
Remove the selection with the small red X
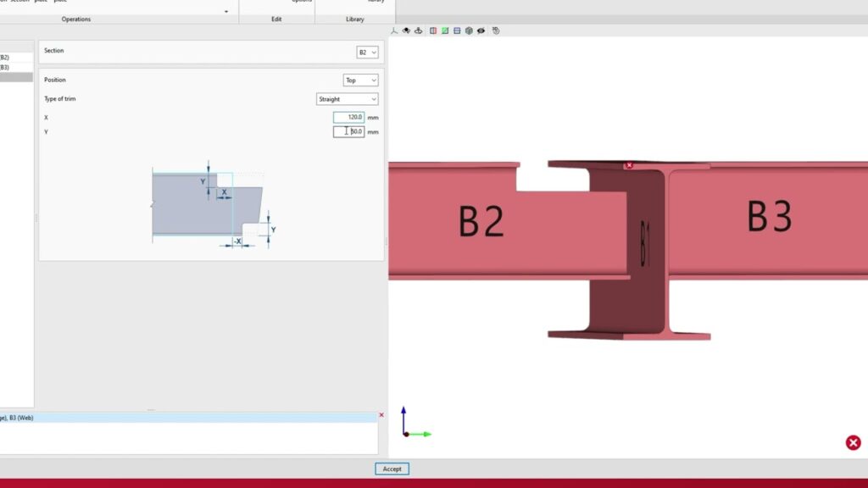[381, 414]
